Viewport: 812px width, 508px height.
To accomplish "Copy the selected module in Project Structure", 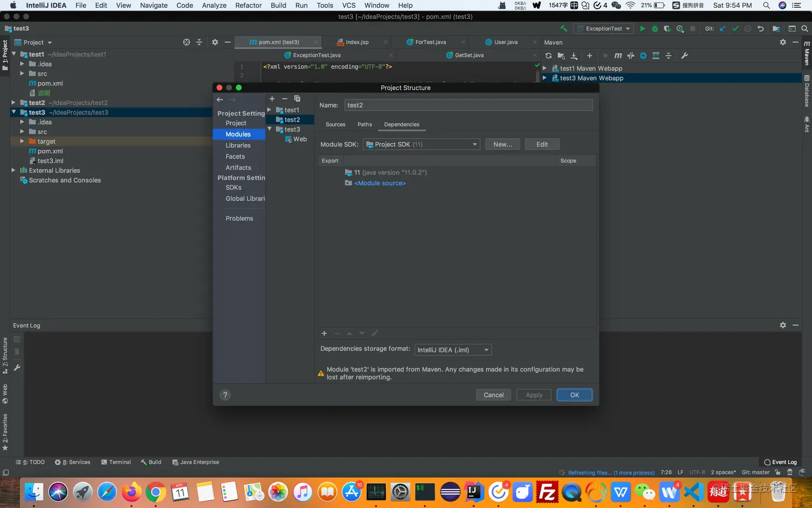I will coord(297,98).
